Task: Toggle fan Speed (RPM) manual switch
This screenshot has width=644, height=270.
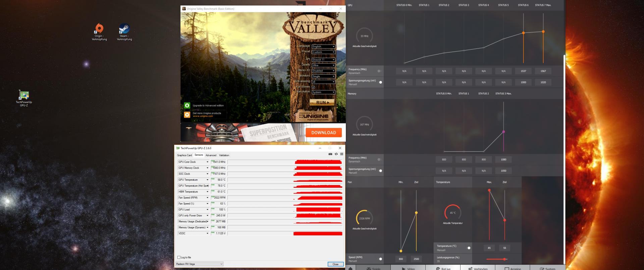Action: tap(380, 259)
